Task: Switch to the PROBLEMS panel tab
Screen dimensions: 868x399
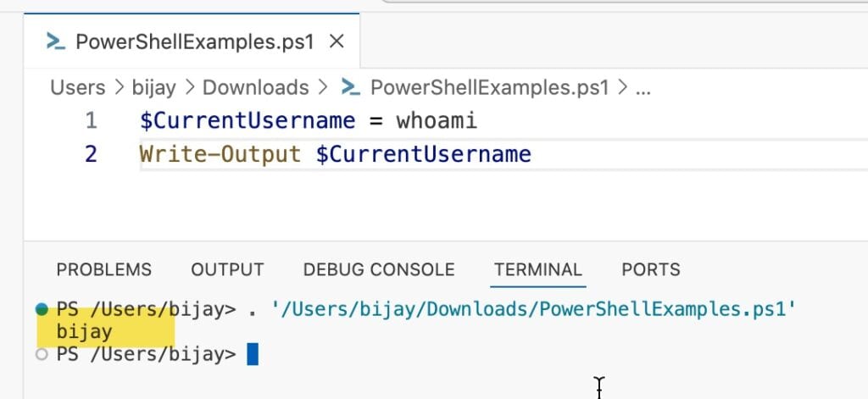Action: [104, 269]
